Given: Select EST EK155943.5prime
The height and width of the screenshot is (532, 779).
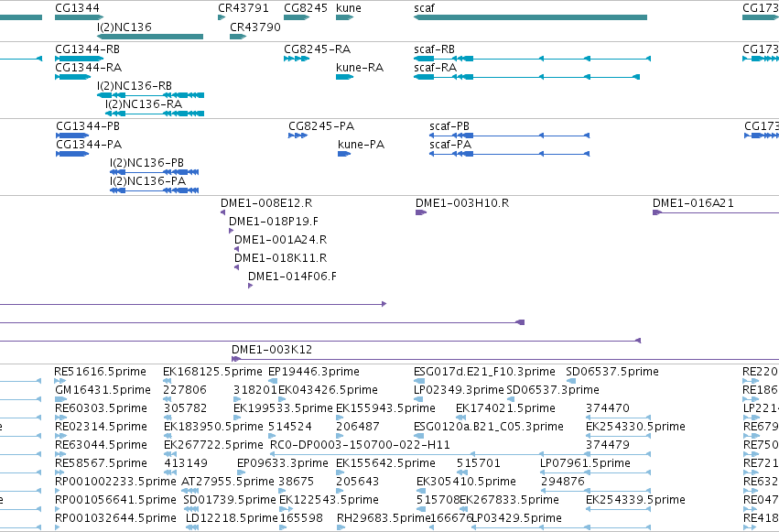Looking at the screenshot, I should (341, 418).
